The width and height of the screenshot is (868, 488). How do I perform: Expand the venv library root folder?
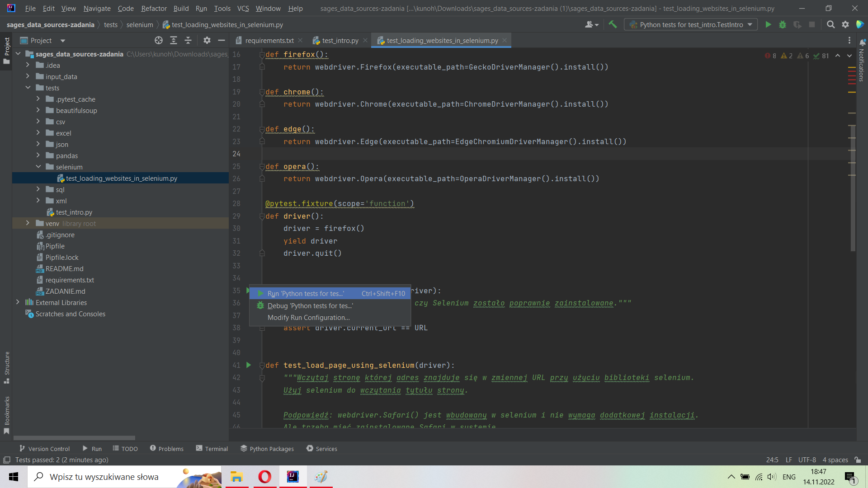(28, 223)
